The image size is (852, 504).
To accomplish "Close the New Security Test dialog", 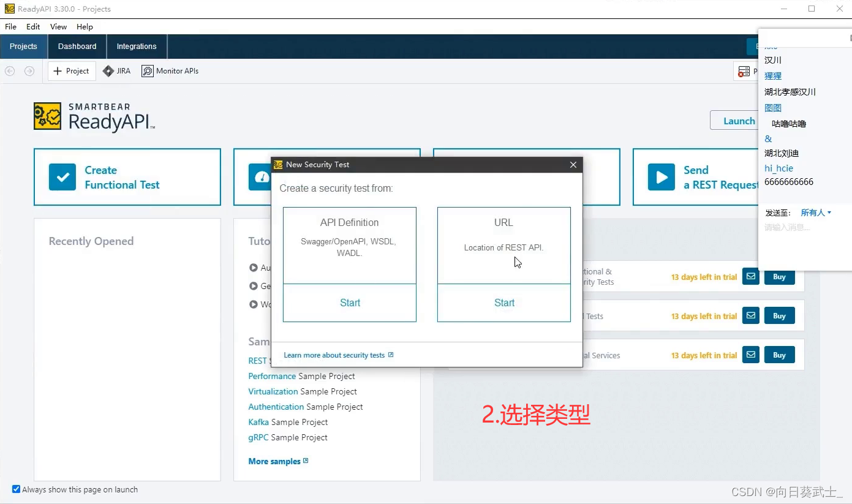I will (573, 165).
